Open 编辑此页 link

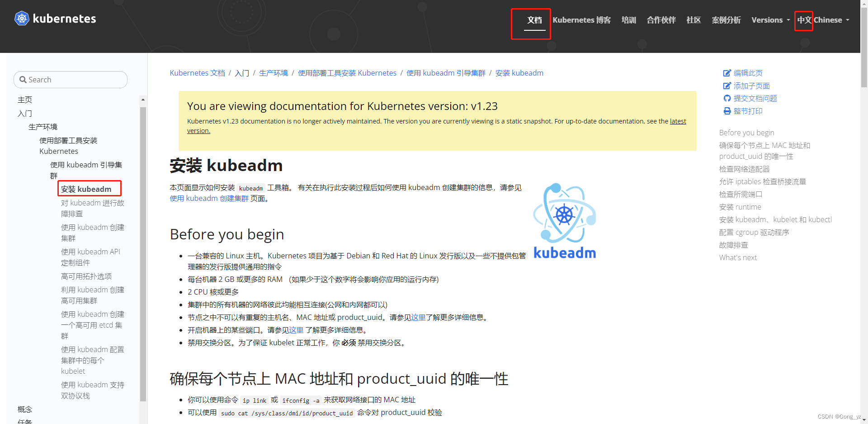748,73
